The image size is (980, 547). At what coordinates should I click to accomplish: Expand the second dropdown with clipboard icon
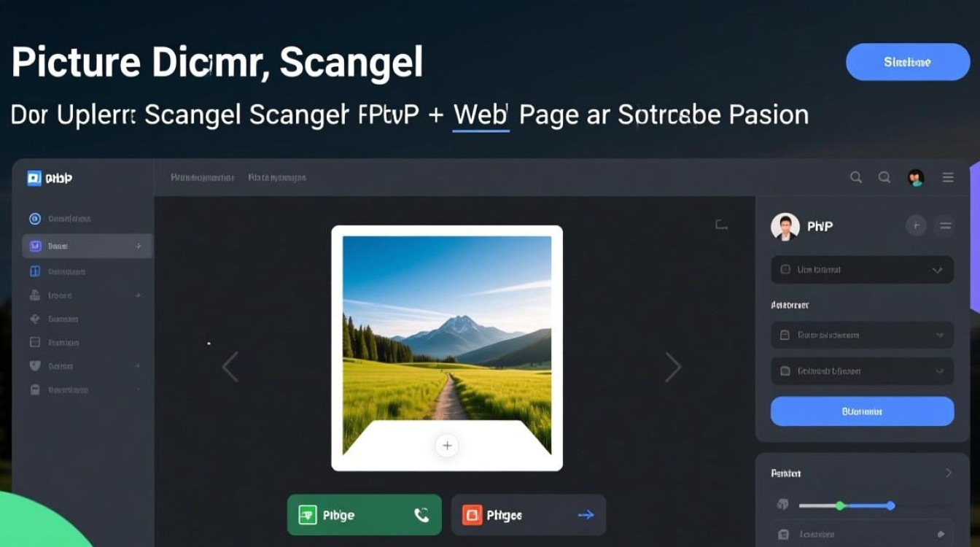pyautogui.click(x=862, y=335)
